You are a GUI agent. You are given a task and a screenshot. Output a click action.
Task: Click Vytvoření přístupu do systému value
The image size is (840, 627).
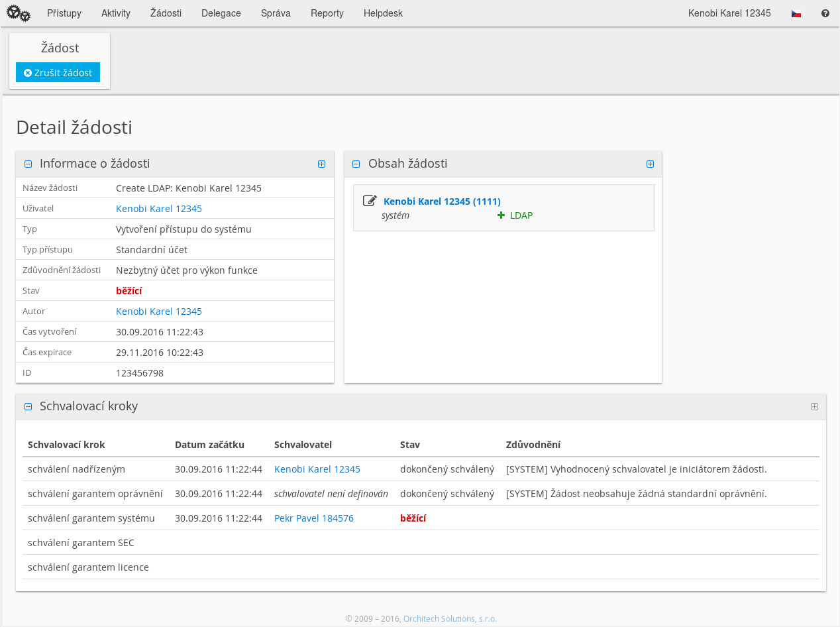[x=184, y=229]
